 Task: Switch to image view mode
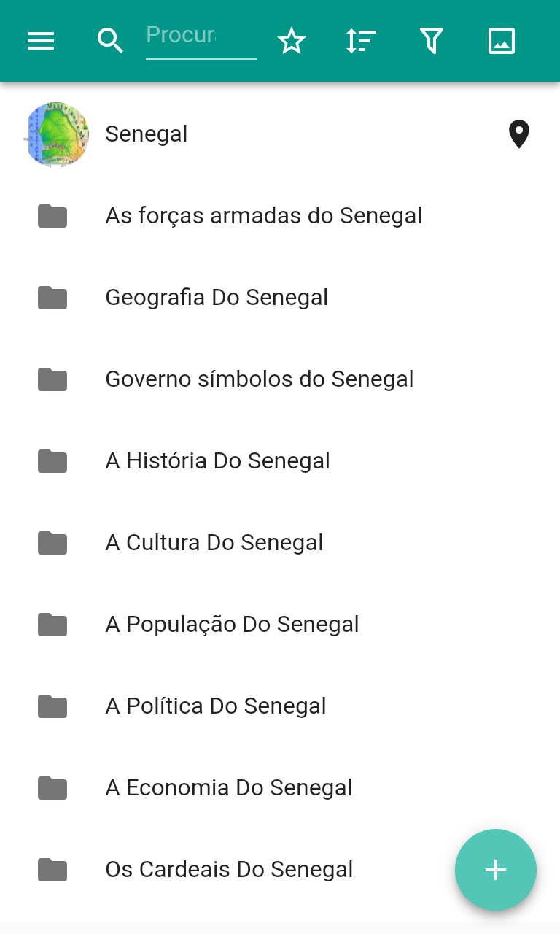(502, 41)
